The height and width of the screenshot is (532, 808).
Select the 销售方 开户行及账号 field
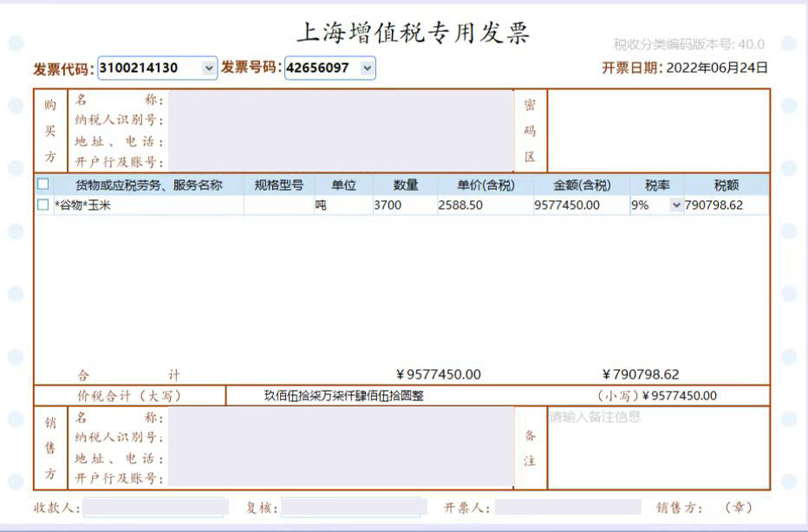(340, 477)
